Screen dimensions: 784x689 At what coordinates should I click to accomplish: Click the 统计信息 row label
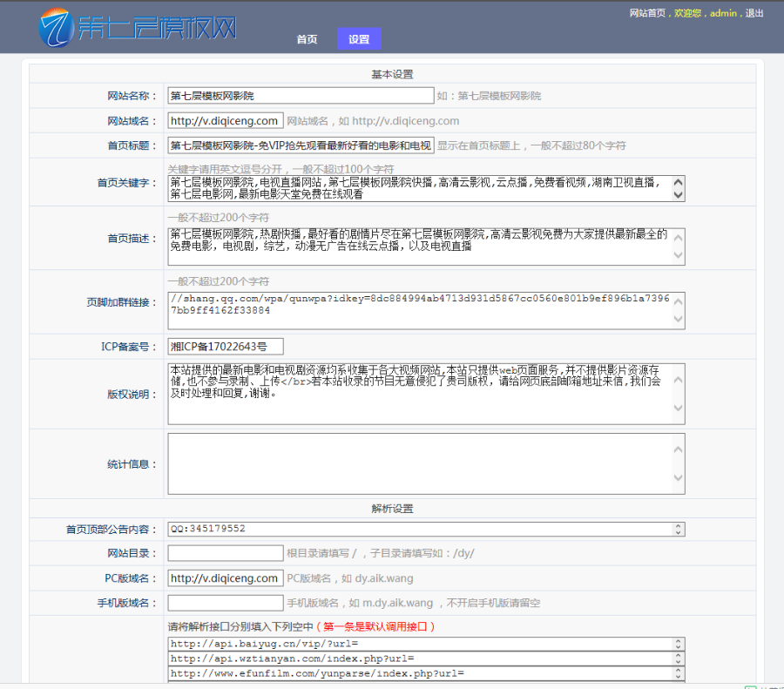coord(132,464)
